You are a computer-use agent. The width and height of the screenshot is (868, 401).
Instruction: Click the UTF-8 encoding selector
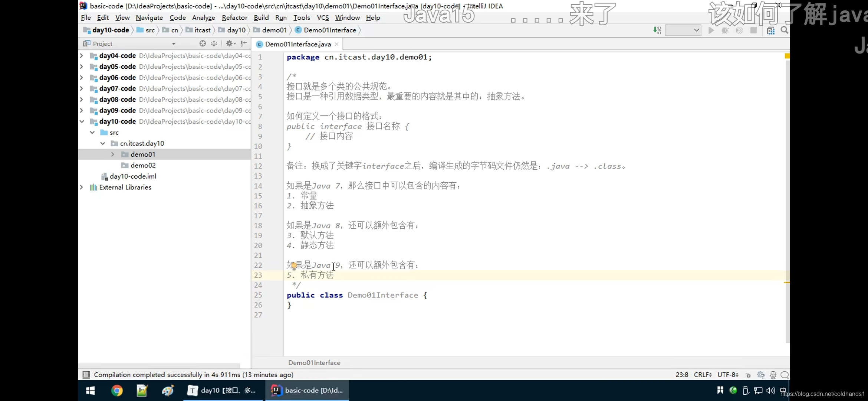pyautogui.click(x=728, y=375)
